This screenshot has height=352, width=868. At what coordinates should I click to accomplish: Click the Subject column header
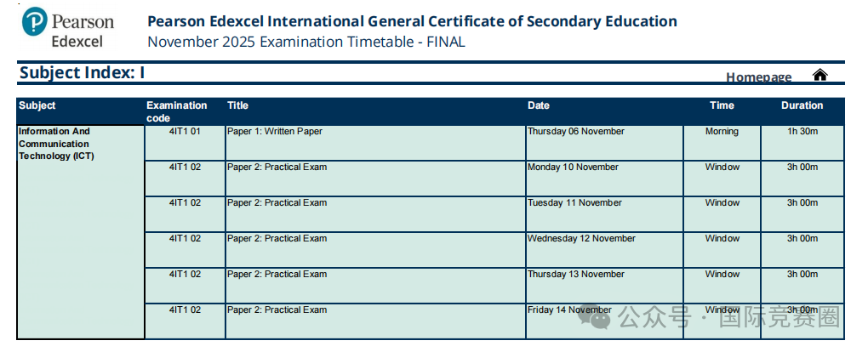(x=37, y=105)
